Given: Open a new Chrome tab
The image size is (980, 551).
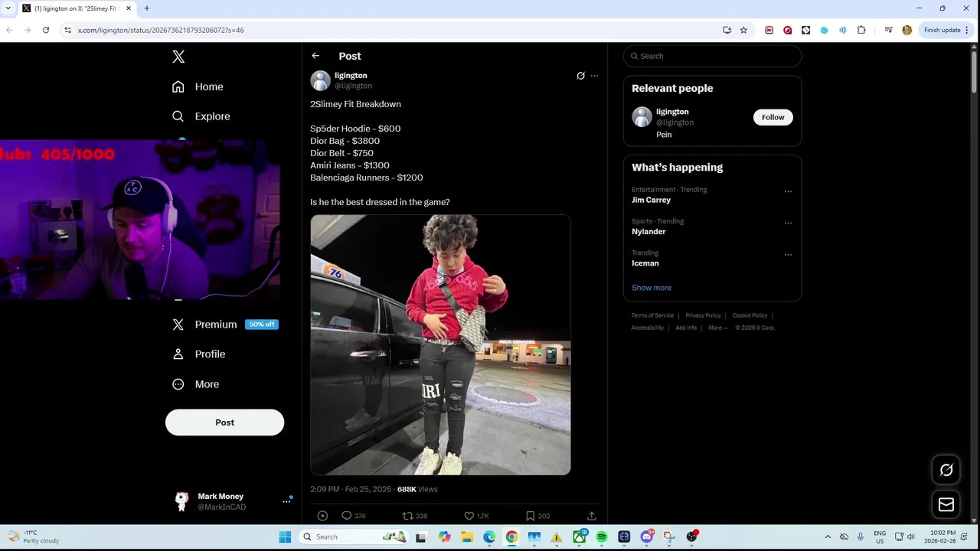Looking at the screenshot, I should (x=146, y=8).
